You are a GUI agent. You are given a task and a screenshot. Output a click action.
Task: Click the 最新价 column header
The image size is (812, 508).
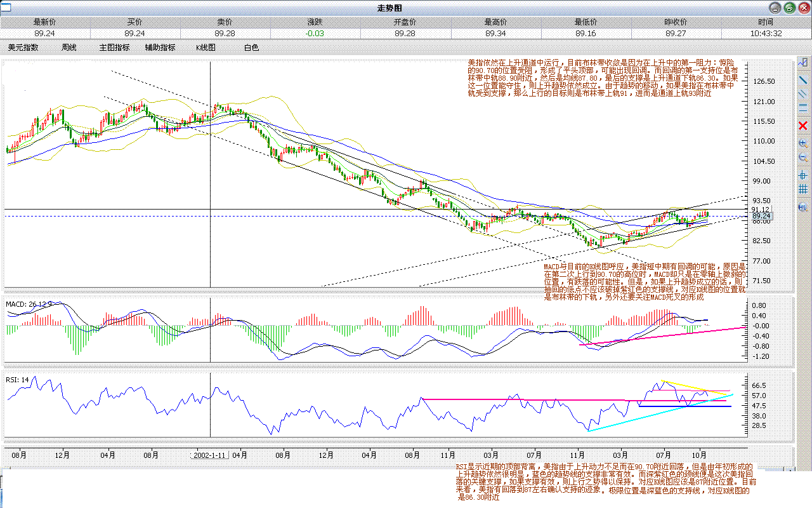coord(45,22)
